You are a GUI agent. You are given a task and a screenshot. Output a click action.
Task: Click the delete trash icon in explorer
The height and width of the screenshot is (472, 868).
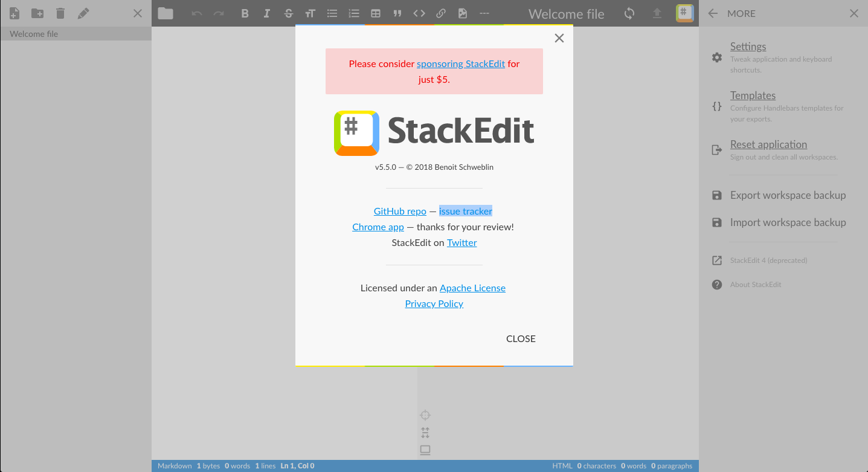pyautogui.click(x=60, y=13)
